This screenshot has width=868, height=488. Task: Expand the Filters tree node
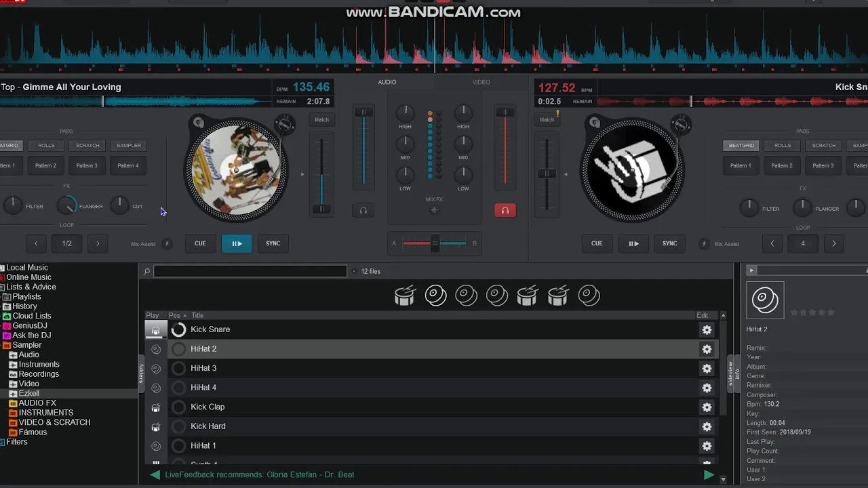click(3, 442)
